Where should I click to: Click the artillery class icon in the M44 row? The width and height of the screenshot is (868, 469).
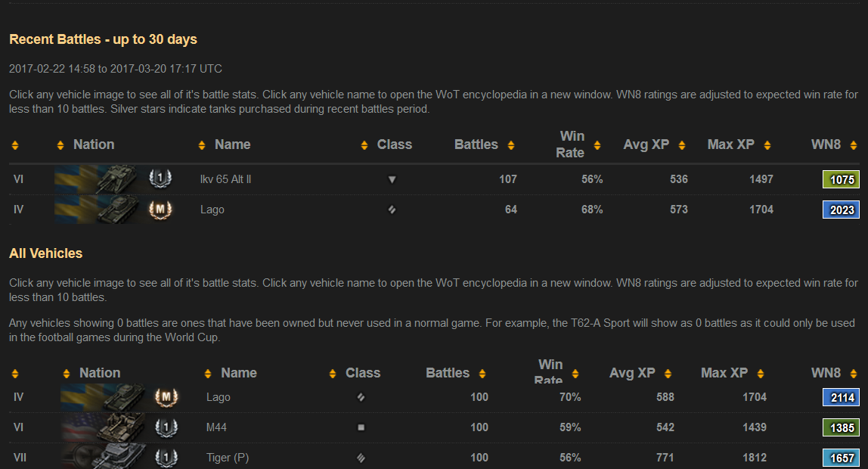pyautogui.click(x=361, y=427)
